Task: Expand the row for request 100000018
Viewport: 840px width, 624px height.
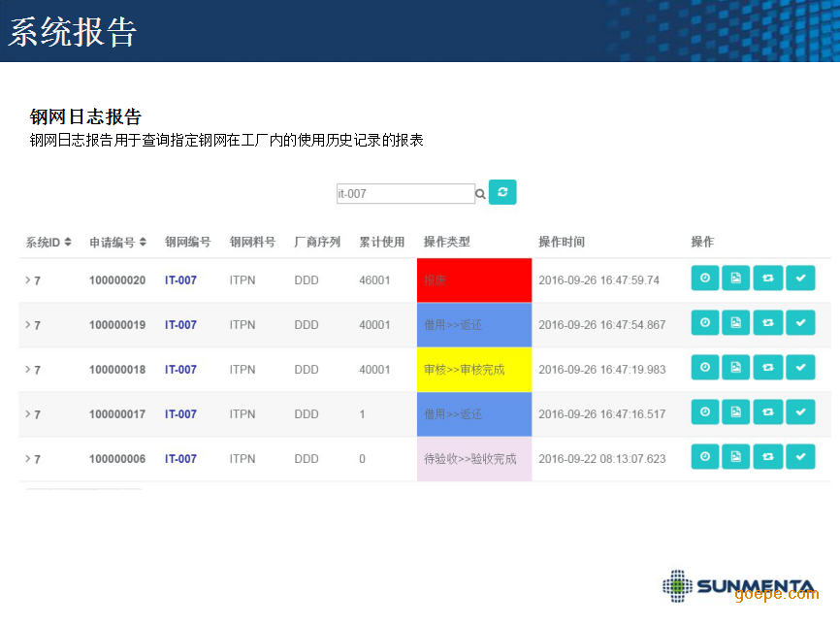Action: (x=28, y=369)
